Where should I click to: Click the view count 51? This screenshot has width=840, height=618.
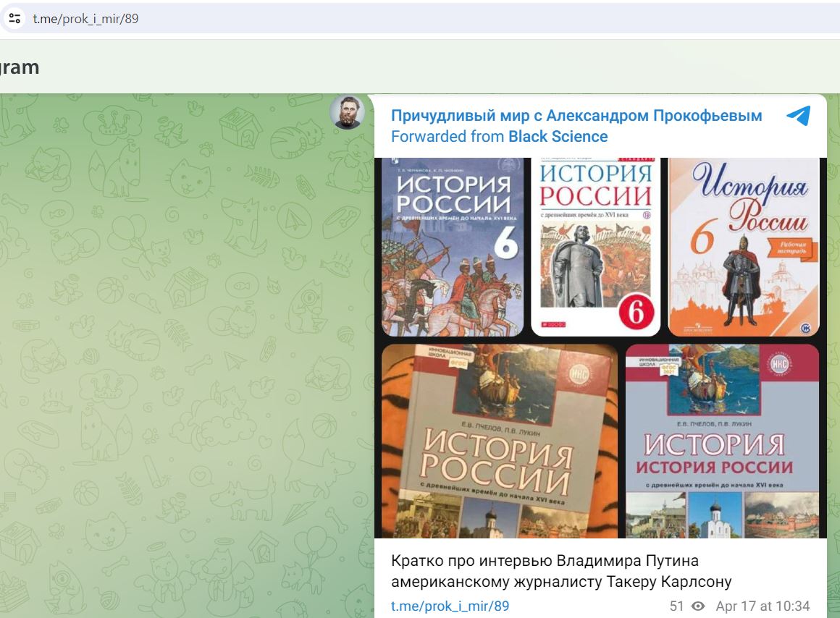click(676, 606)
